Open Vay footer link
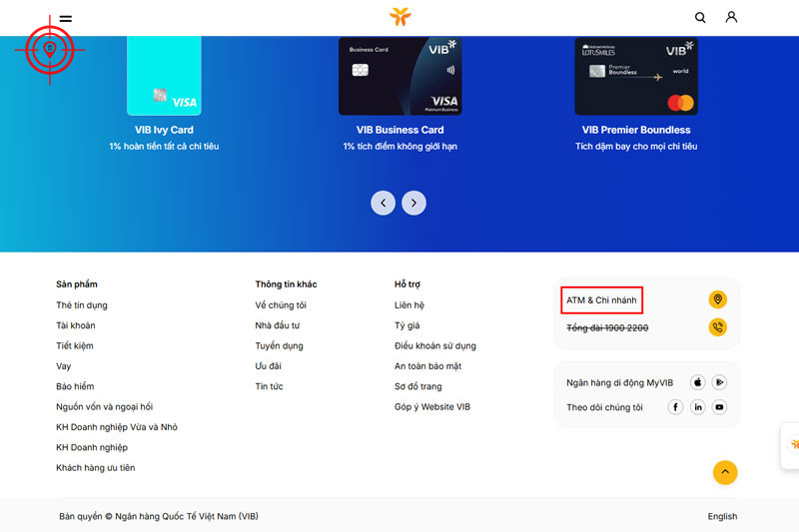Viewport: 799px width, 532px height. point(63,366)
